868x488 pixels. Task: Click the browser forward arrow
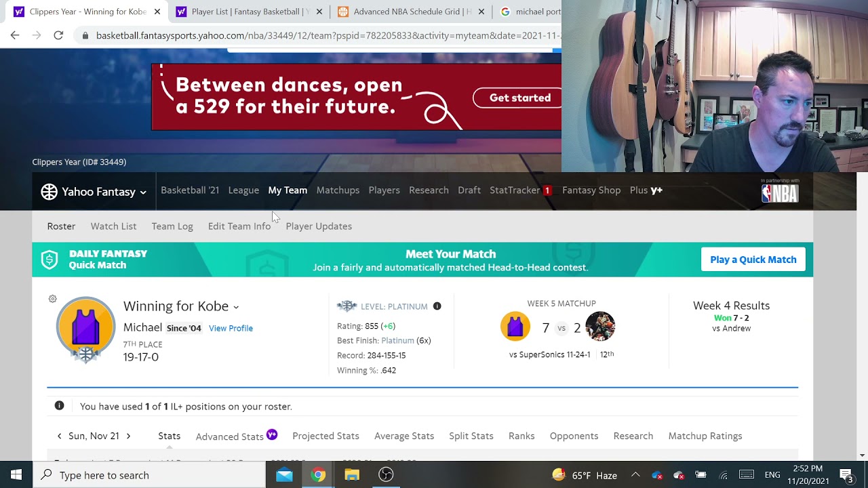tap(37, 35)
